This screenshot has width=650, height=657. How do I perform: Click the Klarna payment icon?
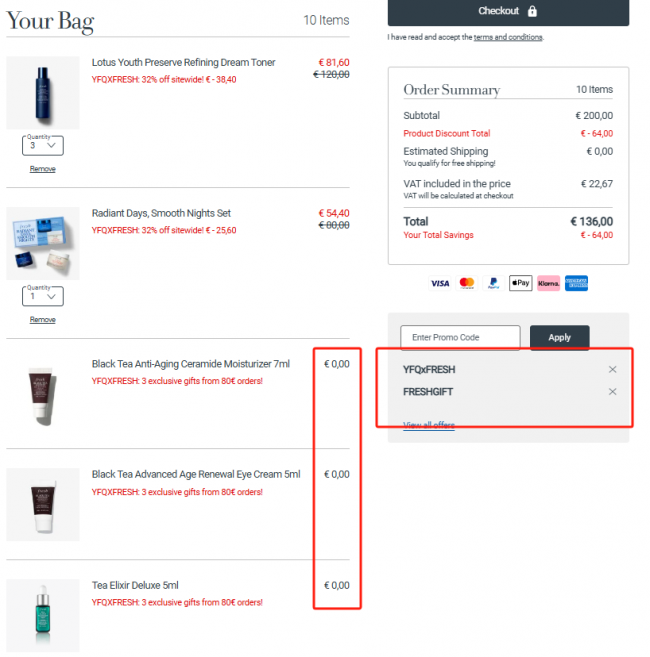click(x=549, y=283)
